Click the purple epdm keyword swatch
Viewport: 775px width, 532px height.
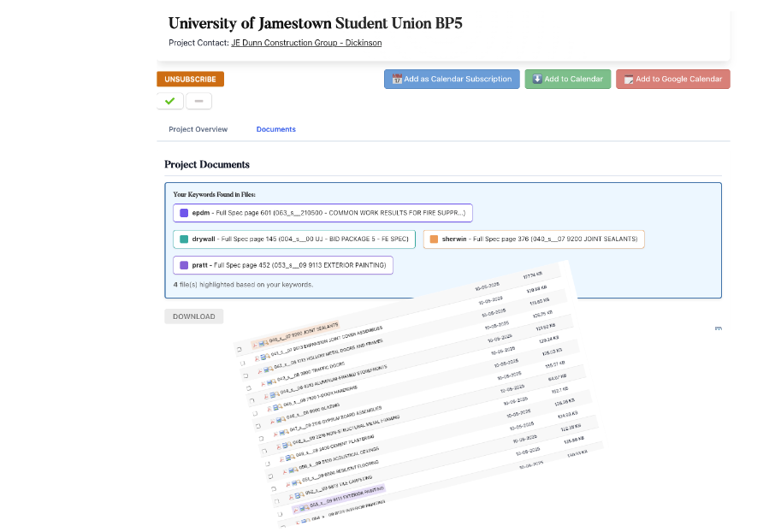tap(183, 213)
